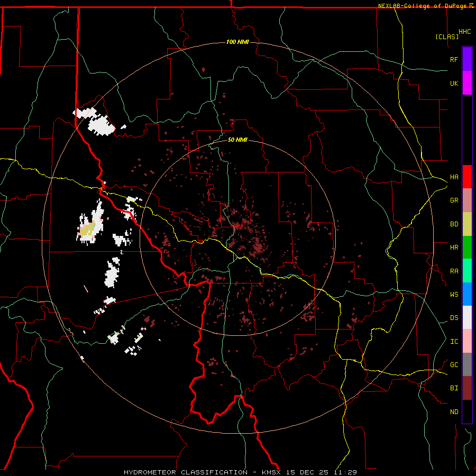
Task: Click the HR legend label text
Action: [454, 248]
